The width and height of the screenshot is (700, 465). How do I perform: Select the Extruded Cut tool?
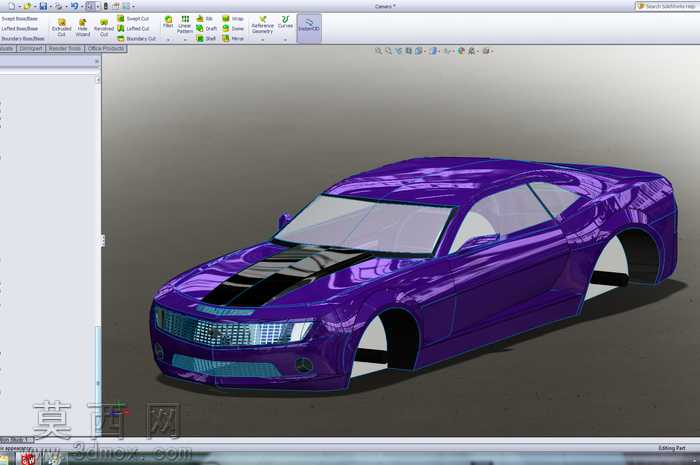click(62, 28)
